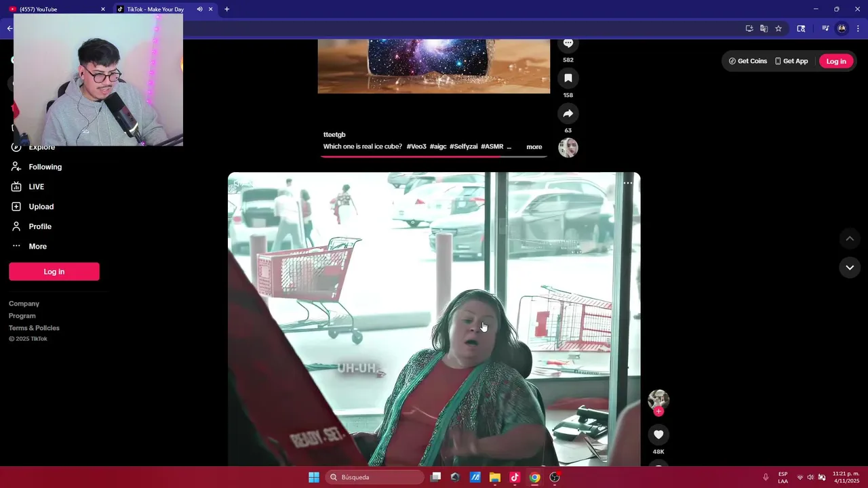
Task: Follow the creator via the red plus badge
Action: [x=658, y=411]
